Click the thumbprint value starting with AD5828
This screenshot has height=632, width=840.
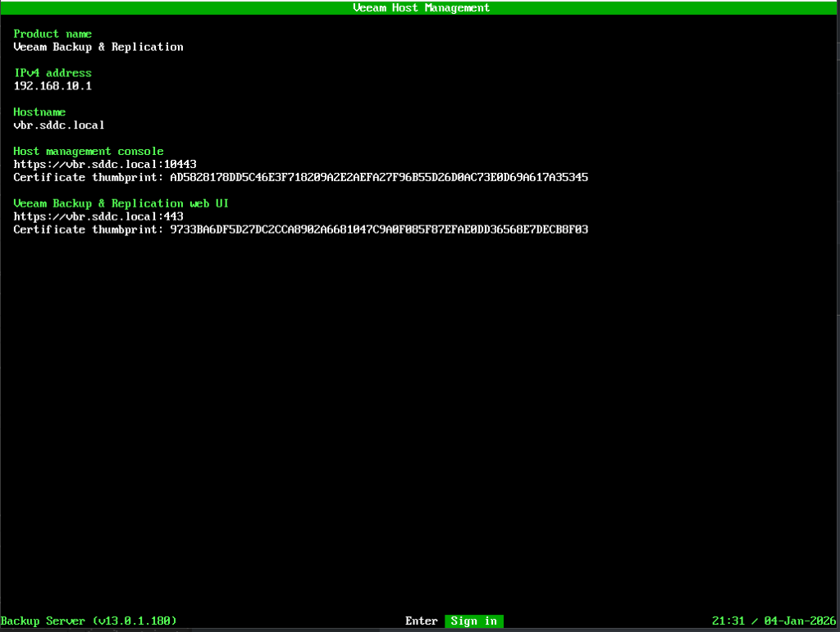pyautogui.click(x=379, y=178)
